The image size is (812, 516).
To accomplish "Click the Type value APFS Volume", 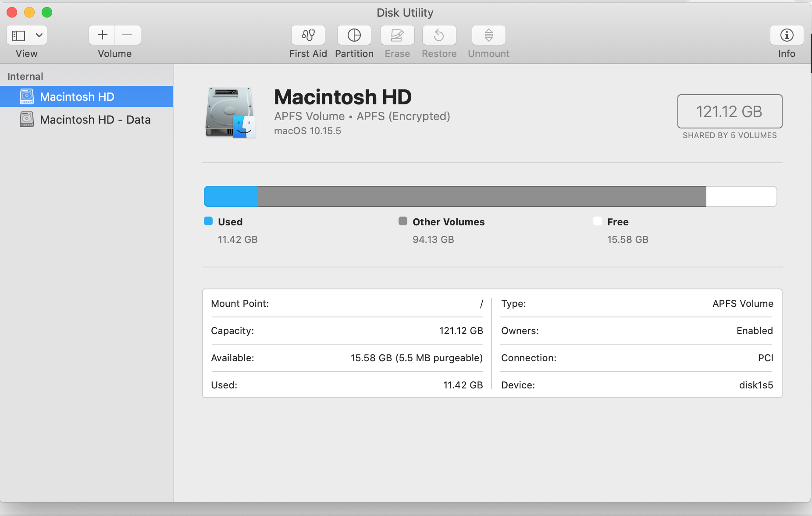I will pos(743,303).
